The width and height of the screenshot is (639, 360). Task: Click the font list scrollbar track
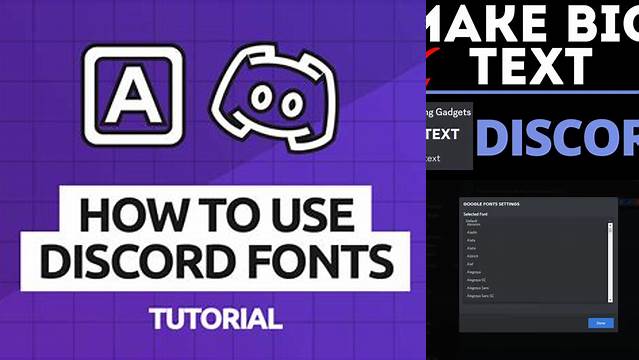pyautogui.click(x=610, y=262)
